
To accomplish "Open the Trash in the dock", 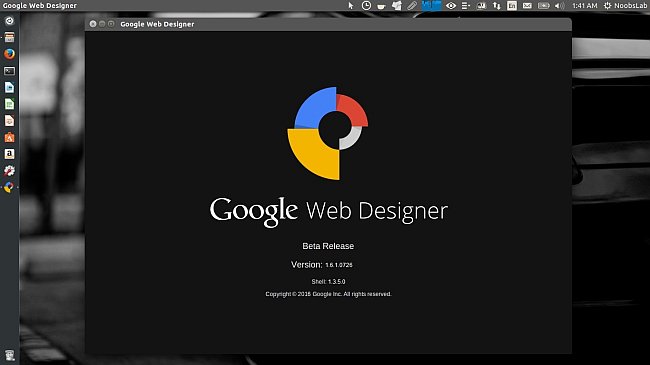I will [x=9, y=355].
